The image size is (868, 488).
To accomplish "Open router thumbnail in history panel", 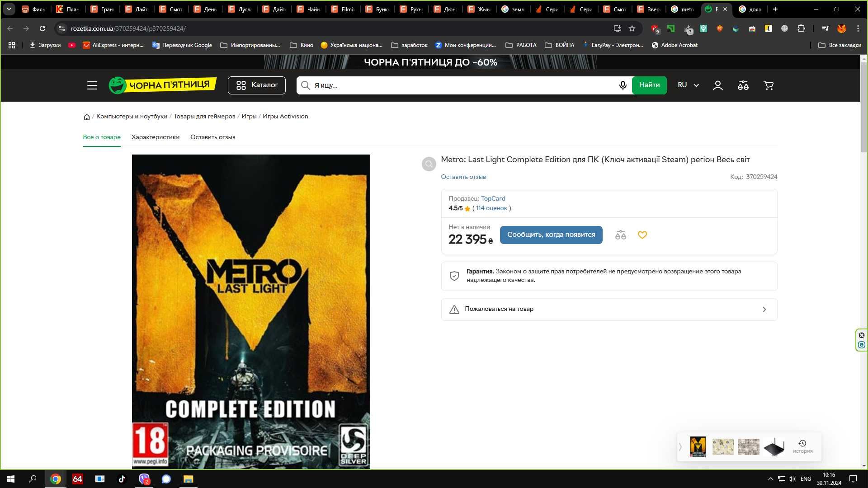I will point(774,447).
